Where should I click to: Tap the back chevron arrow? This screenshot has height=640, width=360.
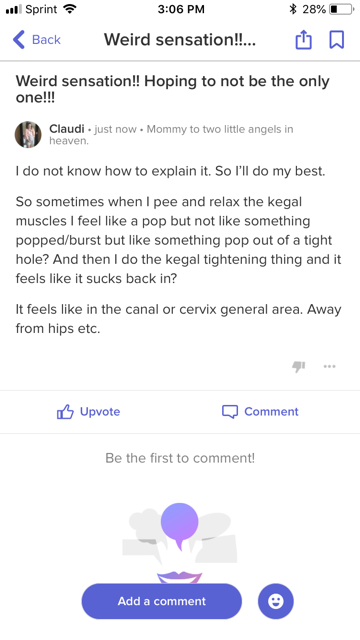point(19,40)
